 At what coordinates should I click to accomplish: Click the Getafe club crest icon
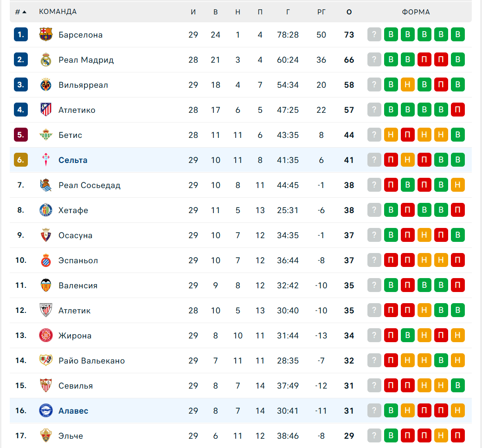click(x=46, y=210)
